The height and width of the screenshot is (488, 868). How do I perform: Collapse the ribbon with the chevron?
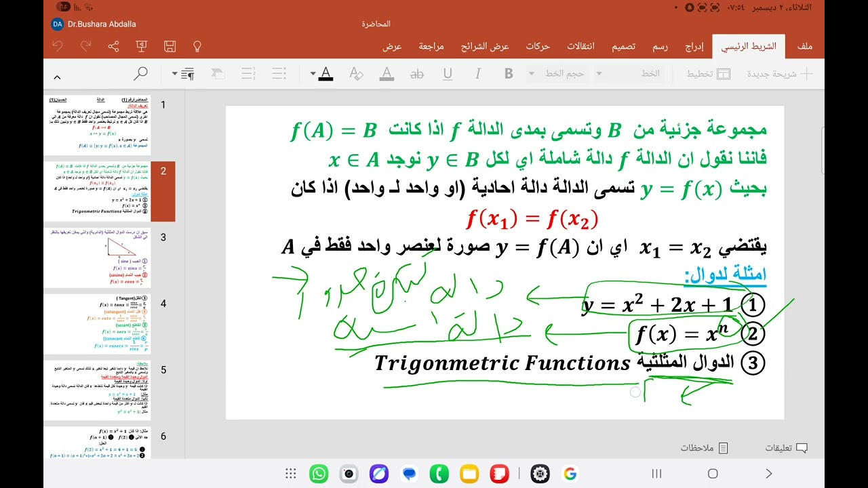coord(57,77)
